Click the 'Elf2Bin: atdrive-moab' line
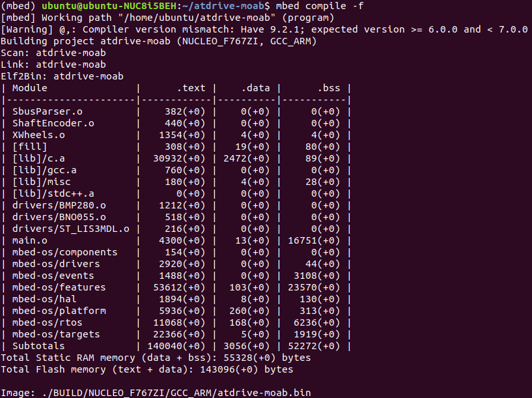This screenshot has width=532, height=398. pos(62,76)
